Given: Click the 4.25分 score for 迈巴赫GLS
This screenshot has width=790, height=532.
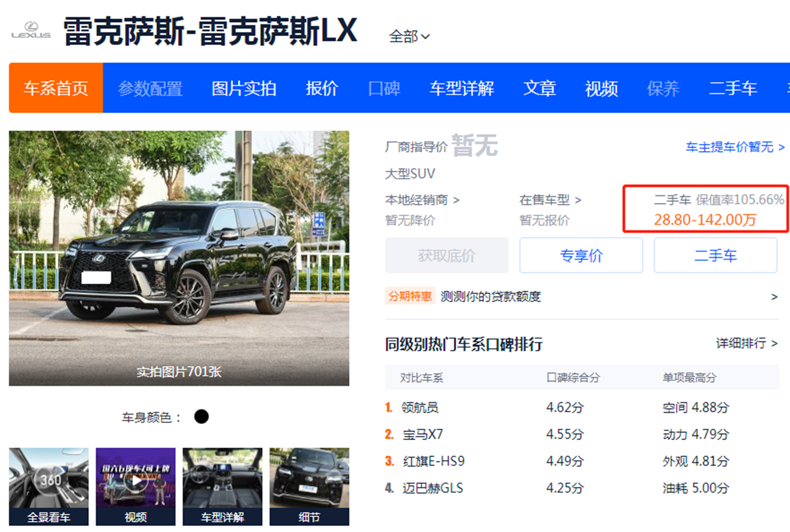Looking at the screenshot, I should 565,488.
